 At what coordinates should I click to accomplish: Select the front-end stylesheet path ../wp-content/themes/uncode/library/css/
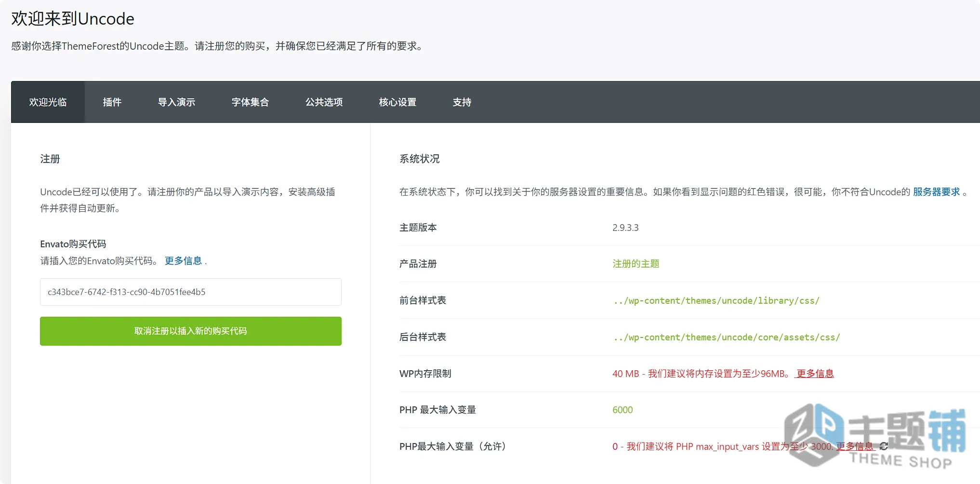click(716, 301)
